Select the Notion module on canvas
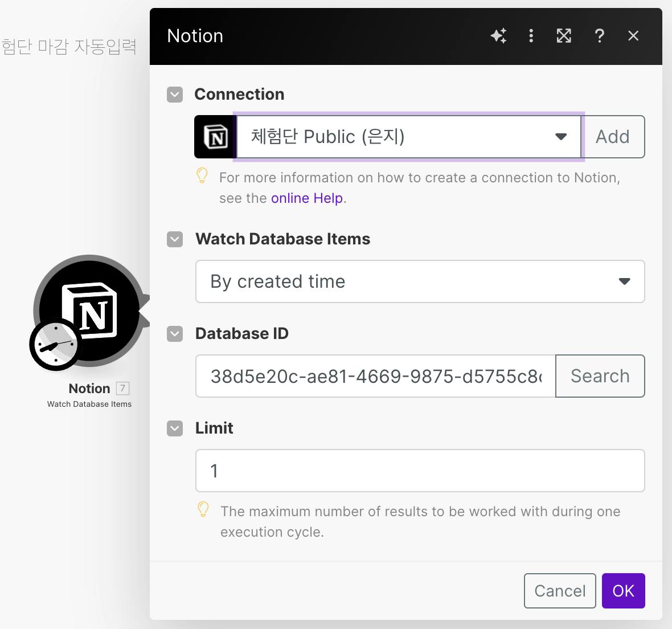 point(89,311)
